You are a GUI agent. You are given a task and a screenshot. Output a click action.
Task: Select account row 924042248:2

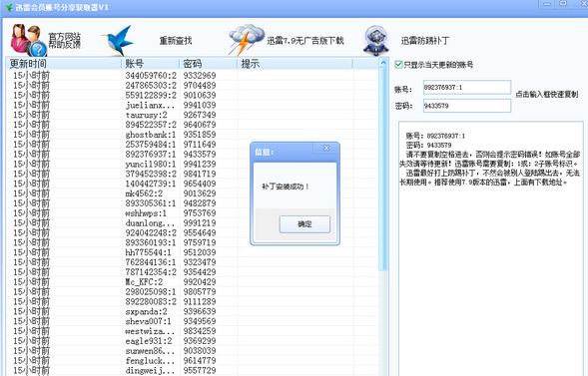click(x=193, y=232)
